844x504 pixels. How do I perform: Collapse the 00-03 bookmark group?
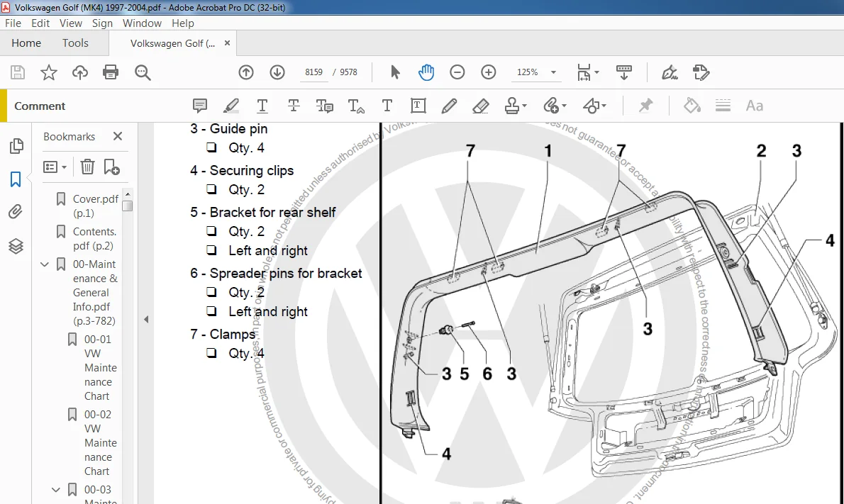click(55, 490)
